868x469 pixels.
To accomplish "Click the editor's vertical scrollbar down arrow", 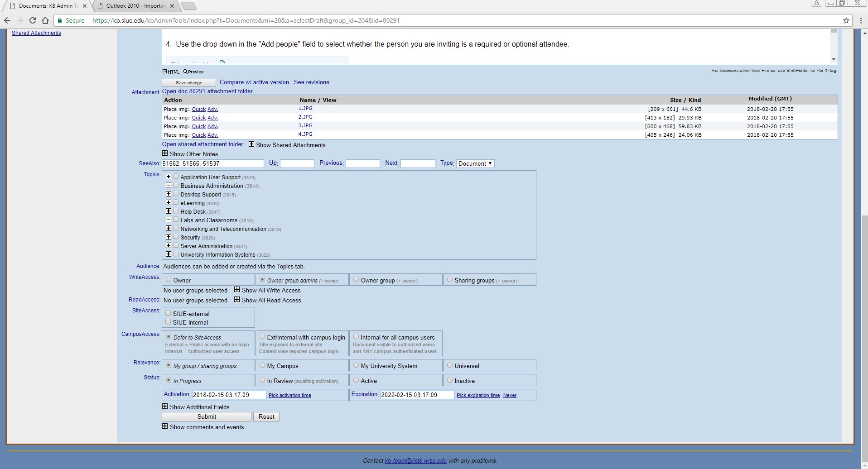I will click(834, 59).
